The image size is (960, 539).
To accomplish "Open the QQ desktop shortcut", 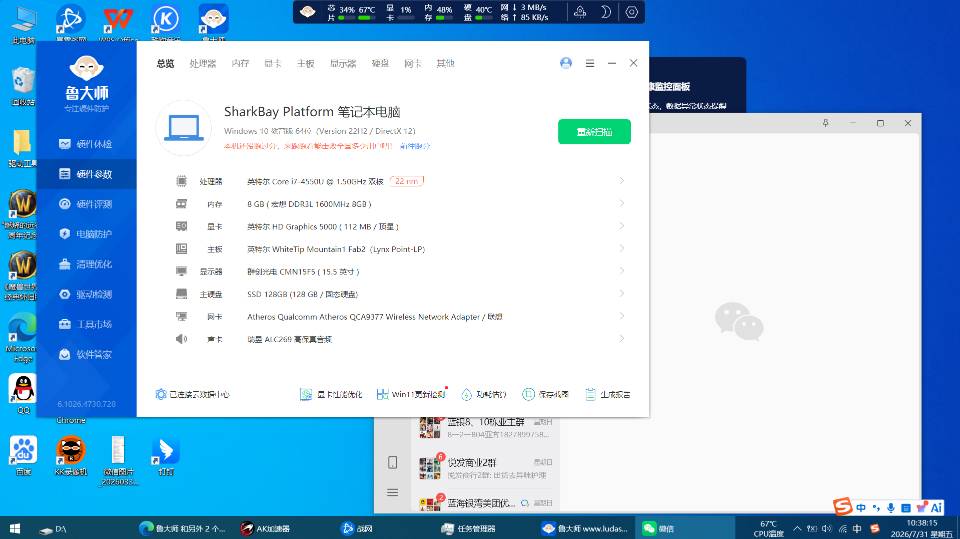I will pyautogui.click(x=23, y=394).
